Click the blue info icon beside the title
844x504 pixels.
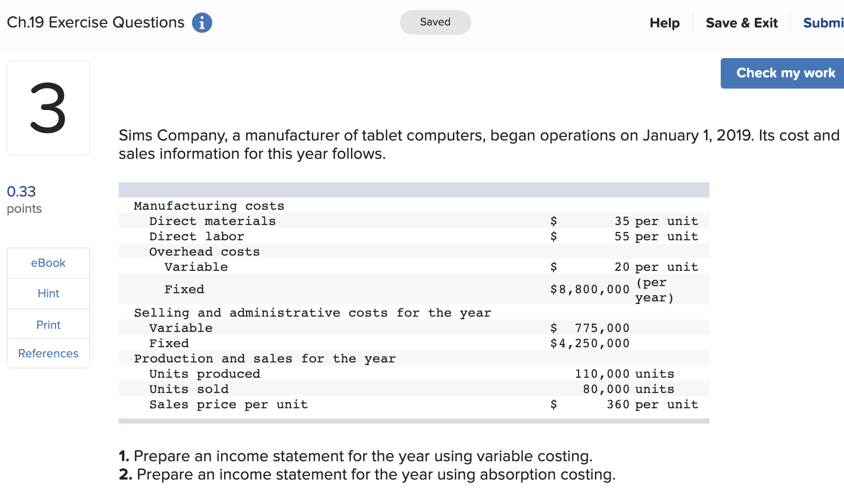coord(202,23)
